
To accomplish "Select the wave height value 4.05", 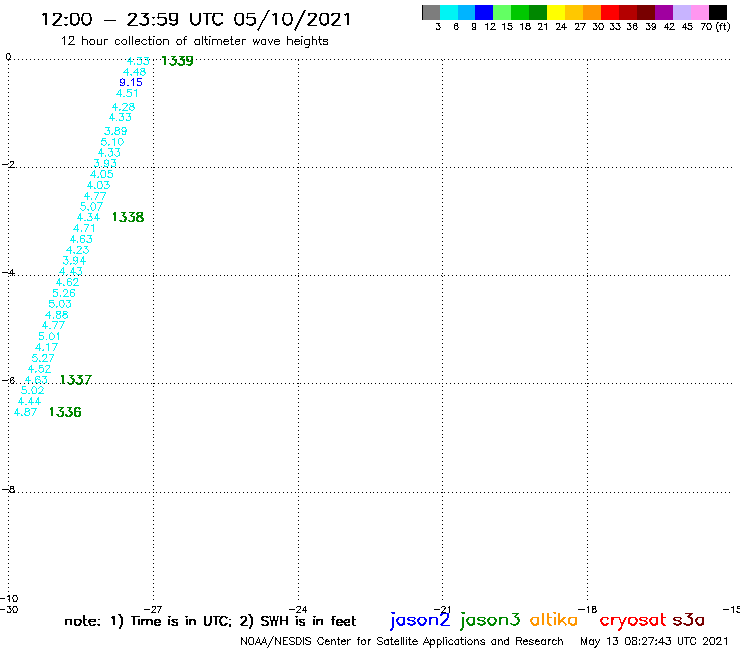I will coord(101,174).
